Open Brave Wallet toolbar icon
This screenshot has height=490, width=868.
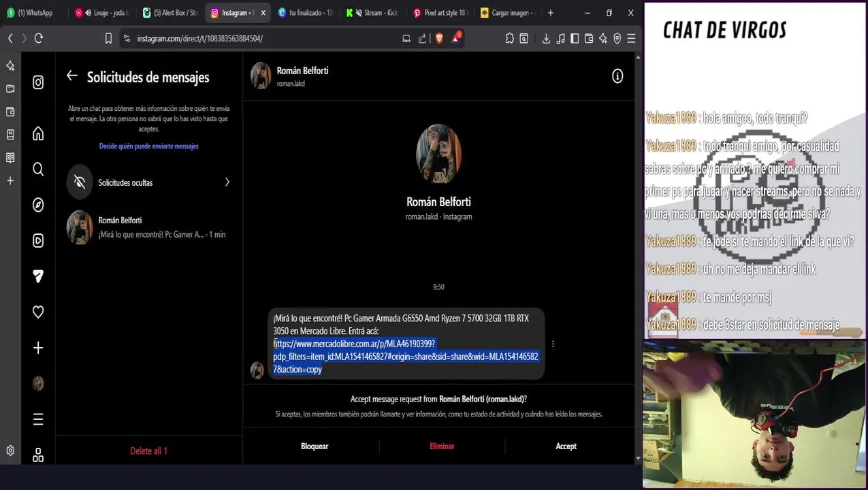(x=589, y=39)
